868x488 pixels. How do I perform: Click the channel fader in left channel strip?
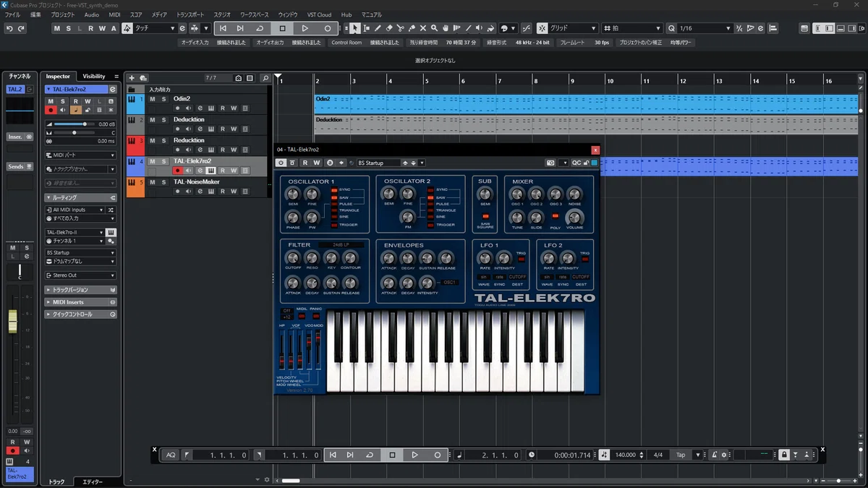12,321
